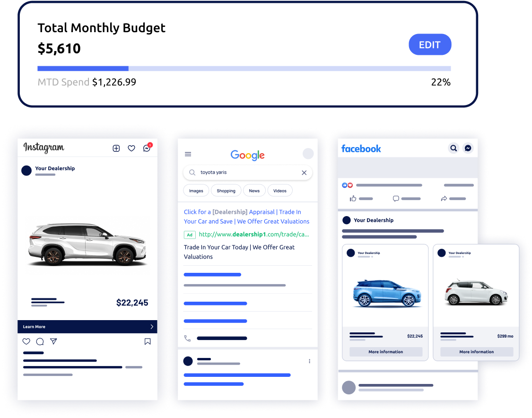Image resolution: width=532 pixels, height=418 pixels.
Task: Click More information under blue SUV
Action: 386,352
